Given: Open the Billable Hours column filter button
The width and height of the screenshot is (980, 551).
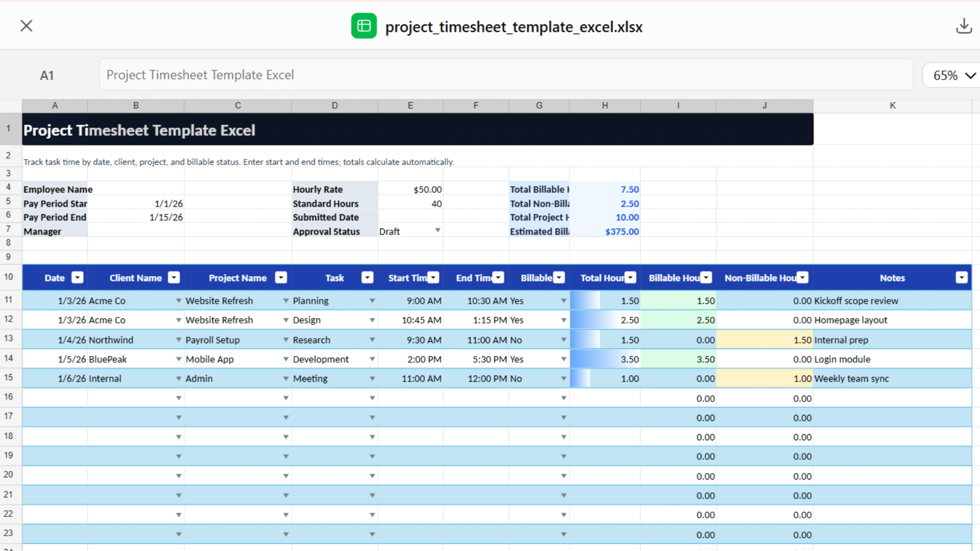Looking at the screenshot, I should tap(706, 278).
